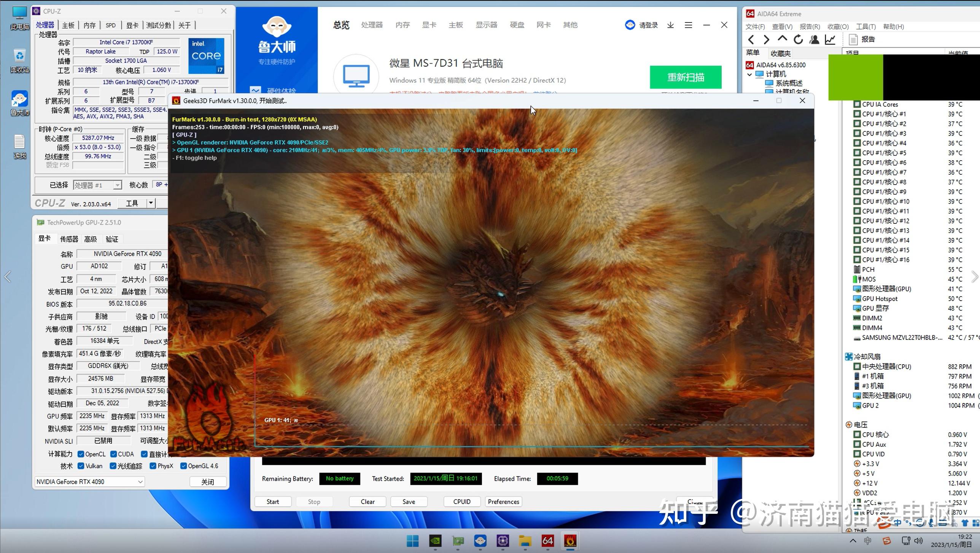Viewport: 980px width, 553px height.
Task: Click 鲁大师 重新扫描 (Rescan) button
Action: pos(686,76)
